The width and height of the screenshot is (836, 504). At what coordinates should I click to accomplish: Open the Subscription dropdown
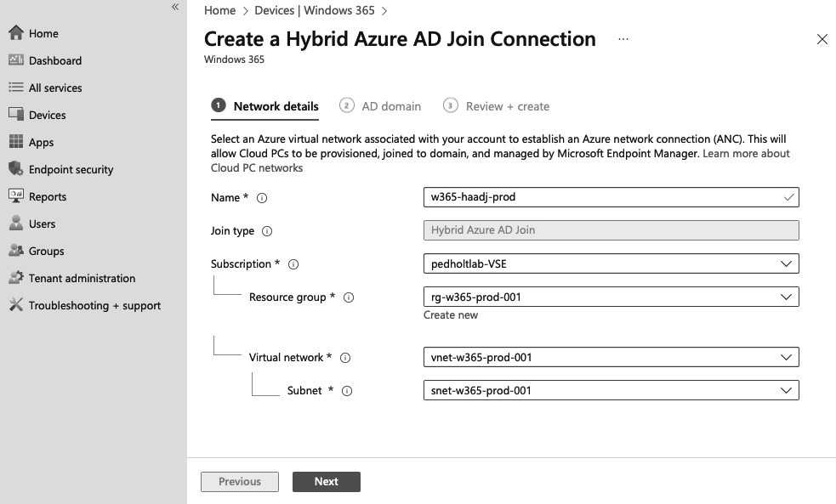pos(611,263)
